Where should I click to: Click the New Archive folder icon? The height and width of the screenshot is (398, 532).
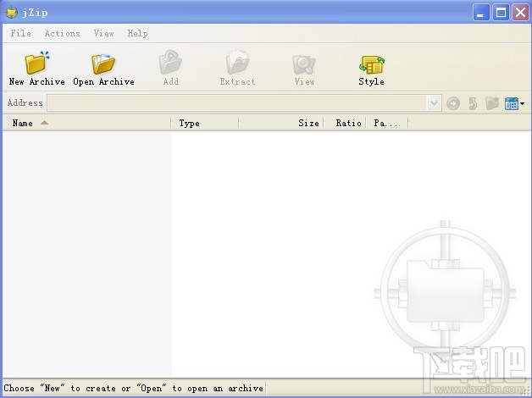[37, 63]
